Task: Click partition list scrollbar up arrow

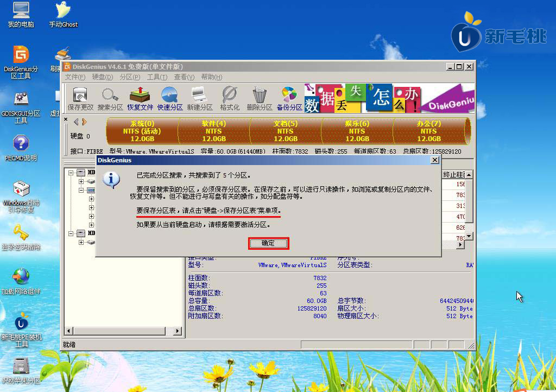Action: (x=469, y=175)
